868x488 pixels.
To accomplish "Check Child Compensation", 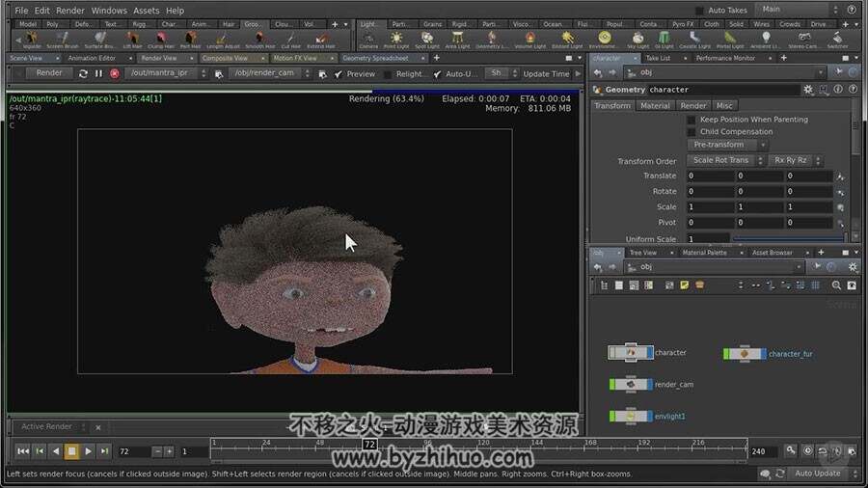I will pos(691,132).
